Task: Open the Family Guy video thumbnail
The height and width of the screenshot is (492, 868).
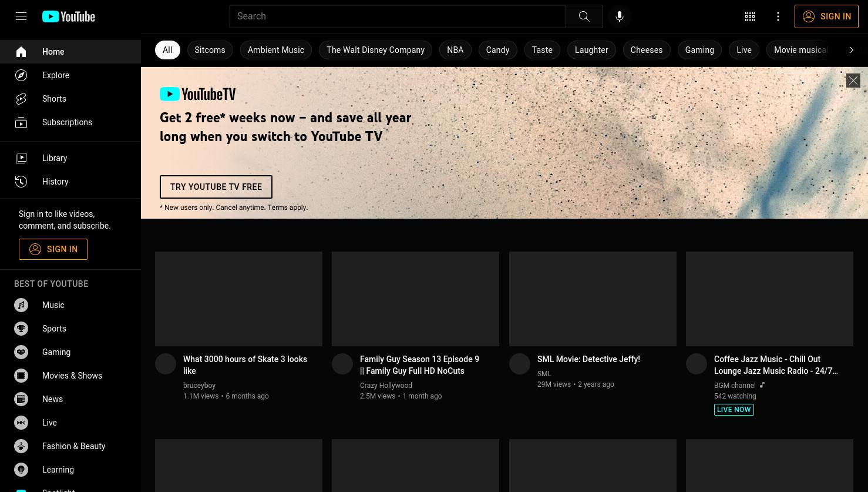Action: [x=415, y=299]
